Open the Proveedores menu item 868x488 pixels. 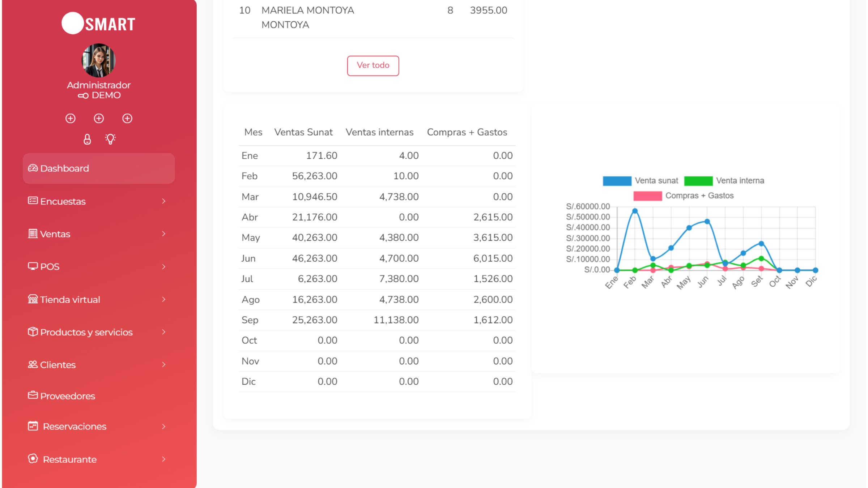[x=67, y=396]
